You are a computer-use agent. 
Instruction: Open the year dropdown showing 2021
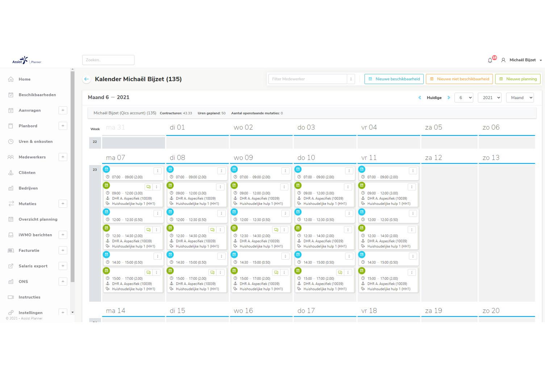(x=489, y=98)
